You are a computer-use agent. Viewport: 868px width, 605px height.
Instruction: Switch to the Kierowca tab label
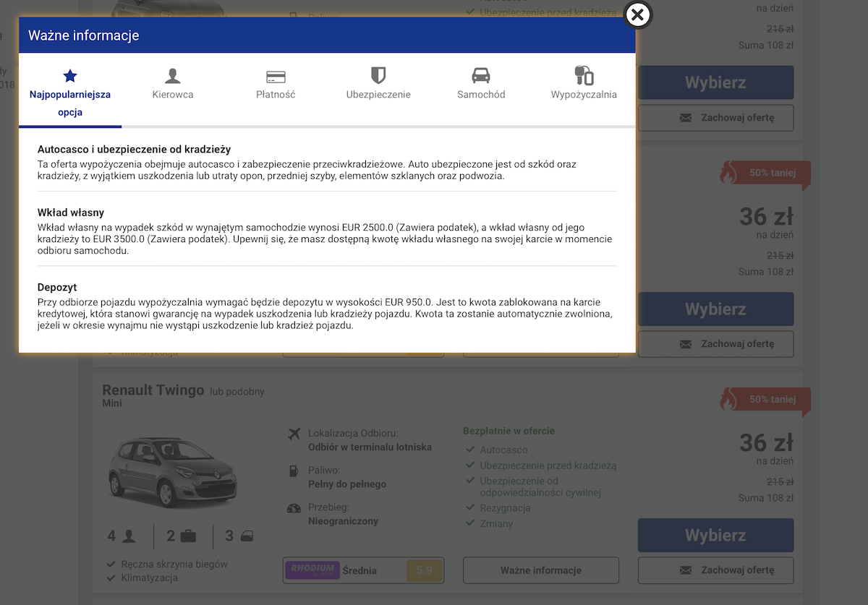[x=173, y=95]
